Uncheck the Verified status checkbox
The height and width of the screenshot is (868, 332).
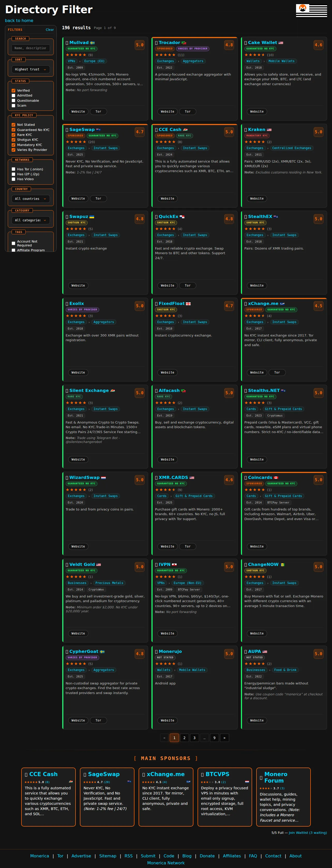[13, 91]
